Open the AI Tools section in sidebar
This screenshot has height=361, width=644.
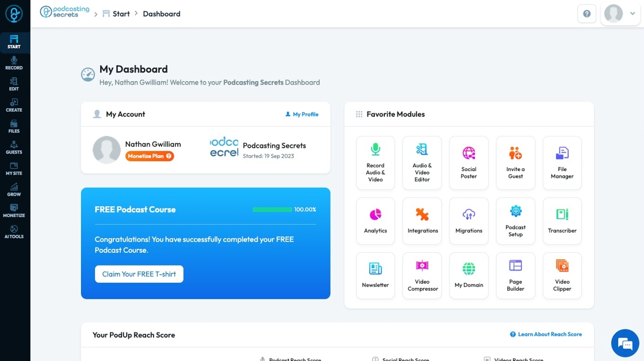click(14, 232)
